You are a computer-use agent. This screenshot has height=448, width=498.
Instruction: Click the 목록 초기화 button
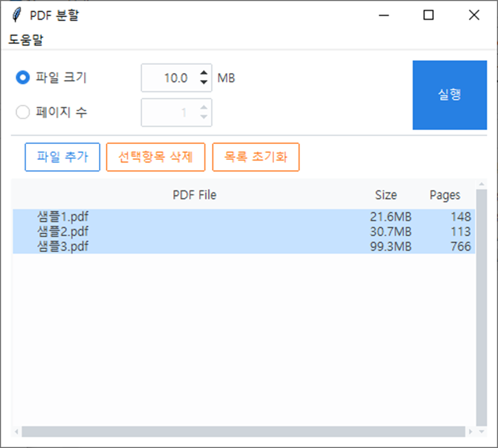[x=256, y=157]
